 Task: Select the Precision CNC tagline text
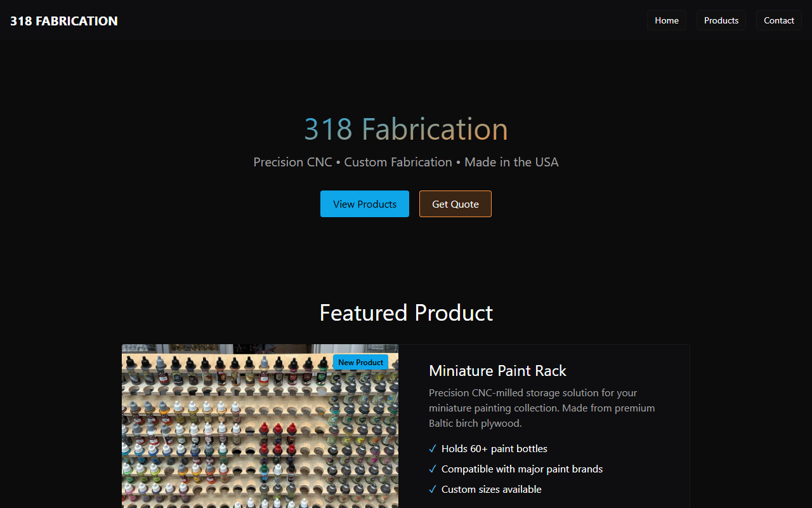(406, 162)
